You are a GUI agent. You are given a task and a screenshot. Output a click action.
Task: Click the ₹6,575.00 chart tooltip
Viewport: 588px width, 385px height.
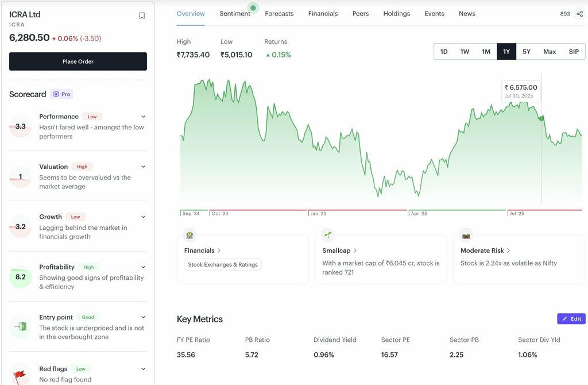(521, 91)
